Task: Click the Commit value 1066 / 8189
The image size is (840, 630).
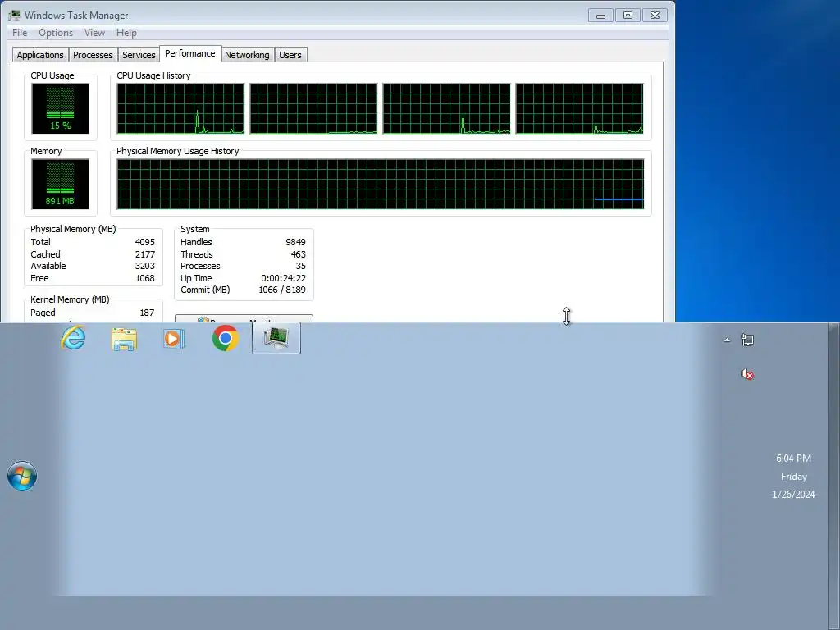Action: pos(282,290)
